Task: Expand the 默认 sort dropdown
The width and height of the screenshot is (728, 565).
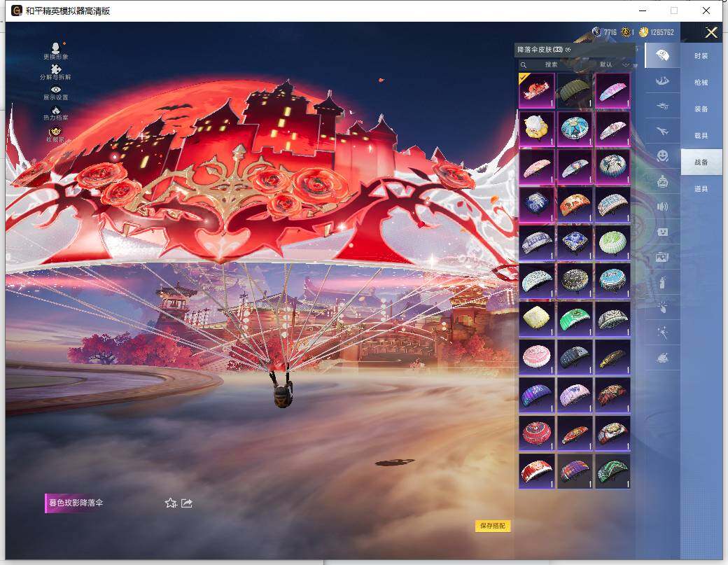Action: pyautogui.click(x=614, y=64)
